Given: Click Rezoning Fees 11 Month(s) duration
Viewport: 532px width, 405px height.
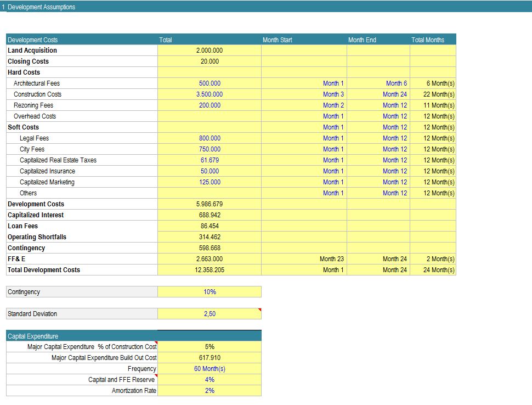Looking at the screenshot, I should pos(433,105).
